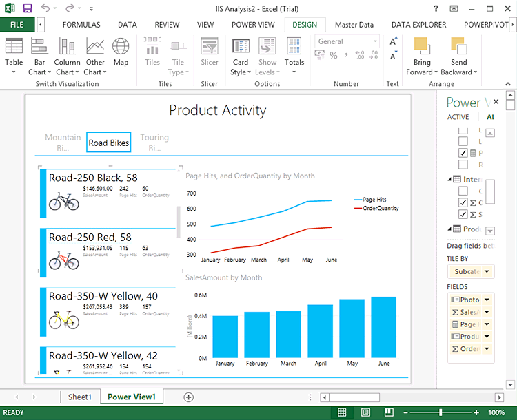This screenshot has height=420, width=517.
Task: Click the Card Style icon
Action: 241,47
